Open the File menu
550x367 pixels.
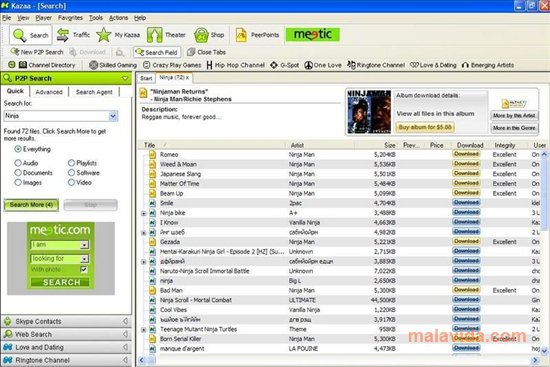(x=7, y=18)
